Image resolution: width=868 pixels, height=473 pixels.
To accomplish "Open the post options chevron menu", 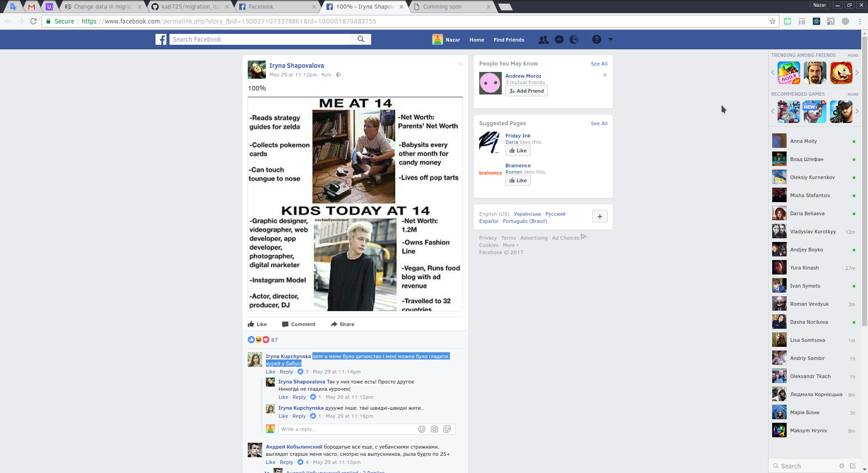I will coord(461,64).
